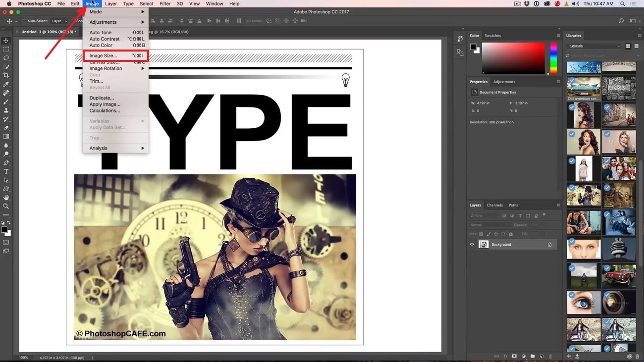
Task: Expand the Adjustments submenu
Action: coord(115,22)
